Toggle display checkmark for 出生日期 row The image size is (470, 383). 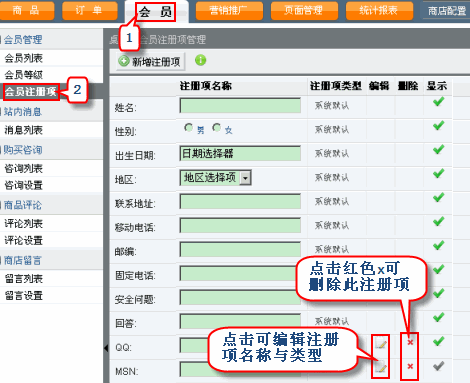pos(439,149)
